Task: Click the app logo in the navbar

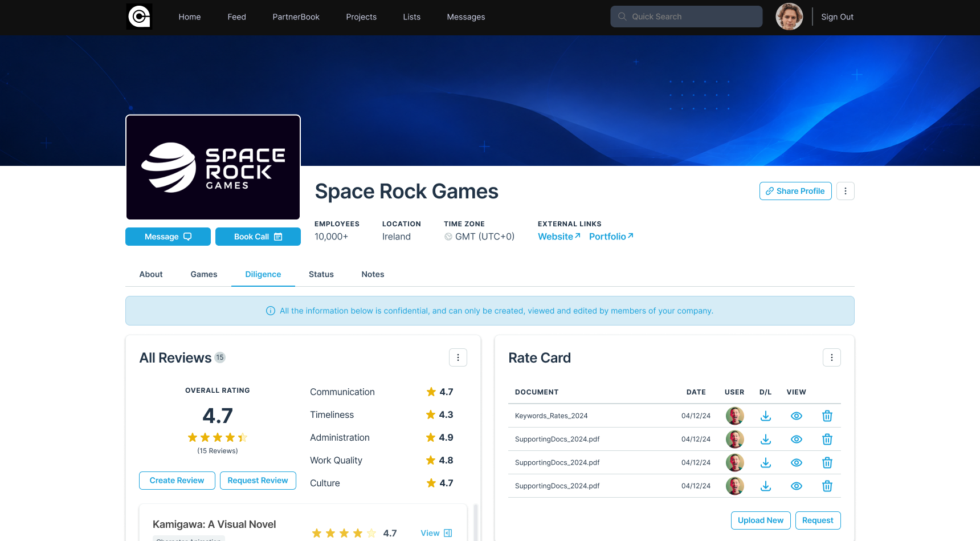Action: [x=139, y=17]
